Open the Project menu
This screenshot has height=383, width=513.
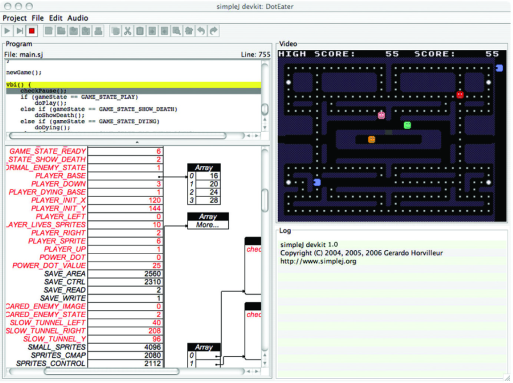tap(15, 18)
